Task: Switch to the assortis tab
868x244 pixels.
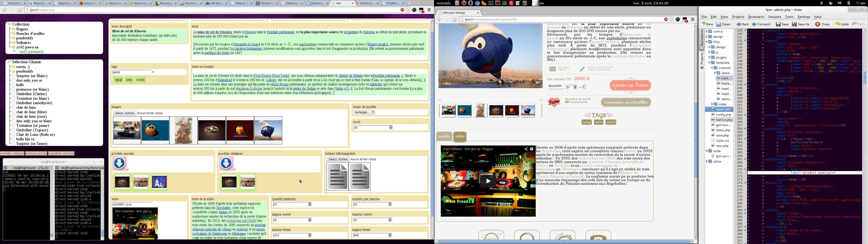Action: point(444,136)
